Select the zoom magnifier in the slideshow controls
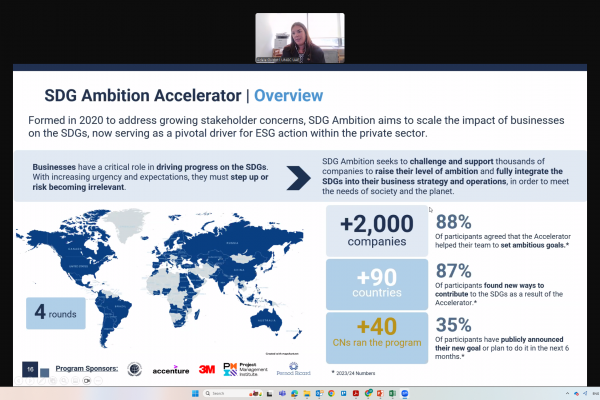This screenshot has height=400, width=600. [x=64, y=380]
